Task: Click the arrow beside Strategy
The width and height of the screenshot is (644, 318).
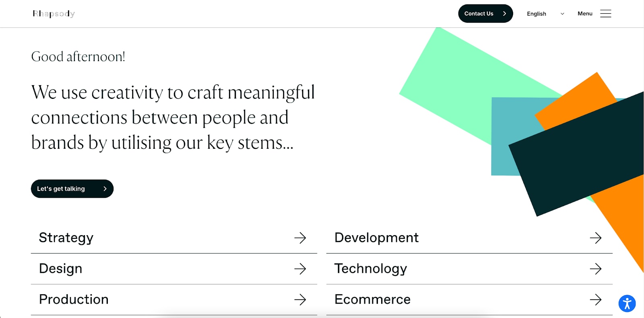Action: pyautogui.click(x=300, y=238)
